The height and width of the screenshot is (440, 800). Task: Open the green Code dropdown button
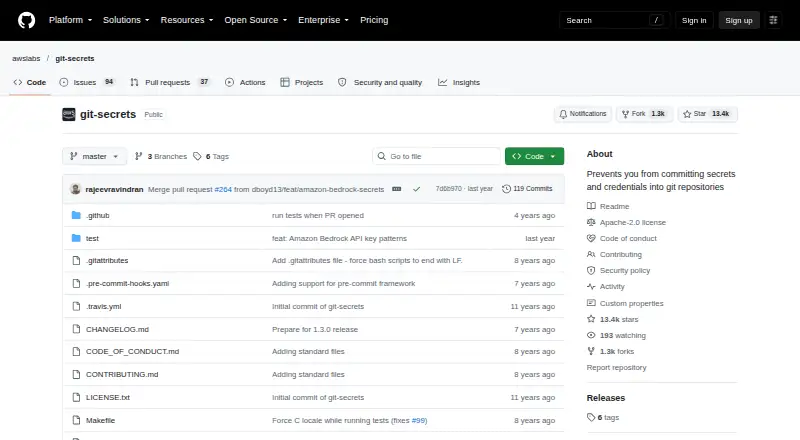point(534,156)
